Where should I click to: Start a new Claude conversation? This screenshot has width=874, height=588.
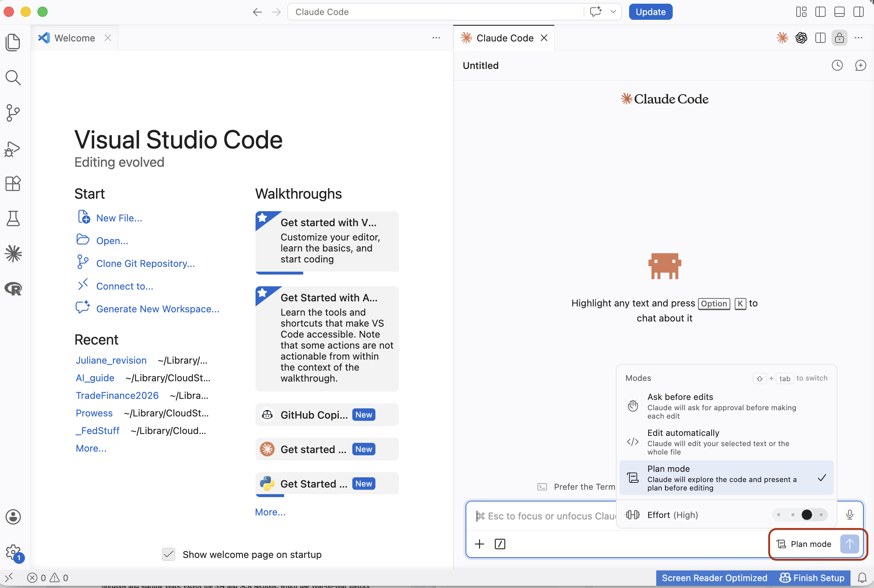pos(860,65)
